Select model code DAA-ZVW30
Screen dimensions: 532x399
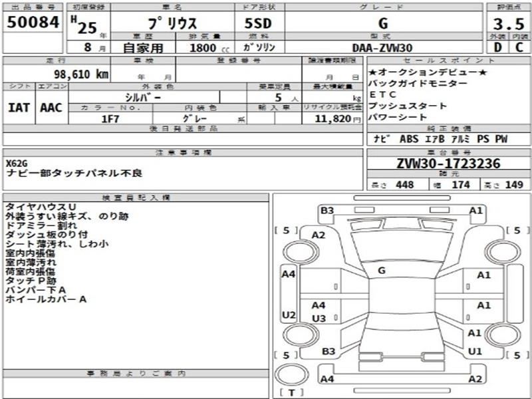(x=382, y=48)
